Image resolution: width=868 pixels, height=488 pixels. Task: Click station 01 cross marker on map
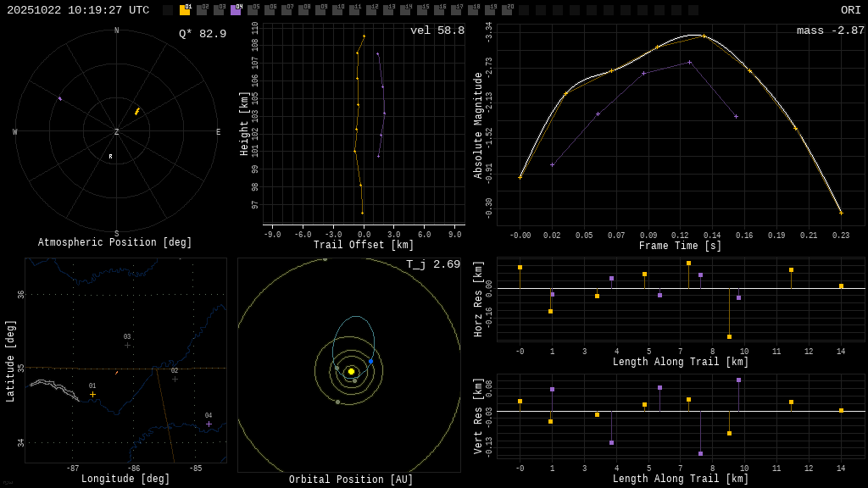(x=93, y=394)
